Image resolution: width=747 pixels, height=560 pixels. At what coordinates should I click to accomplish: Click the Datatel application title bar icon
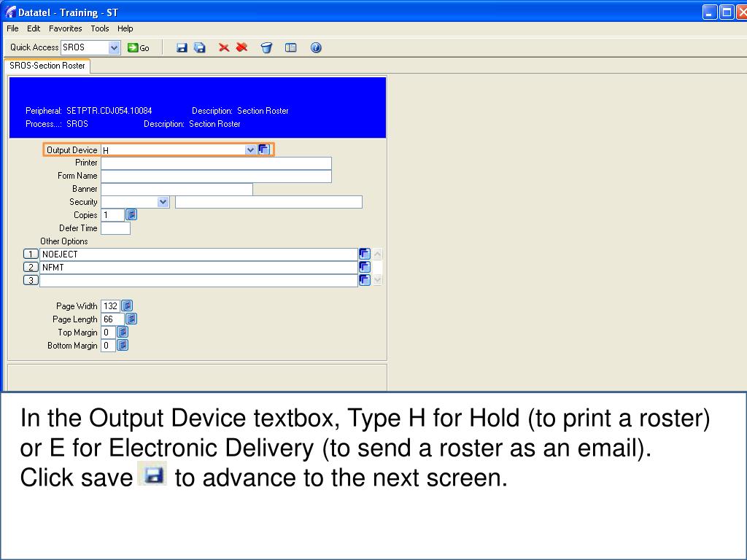(10, 12)
